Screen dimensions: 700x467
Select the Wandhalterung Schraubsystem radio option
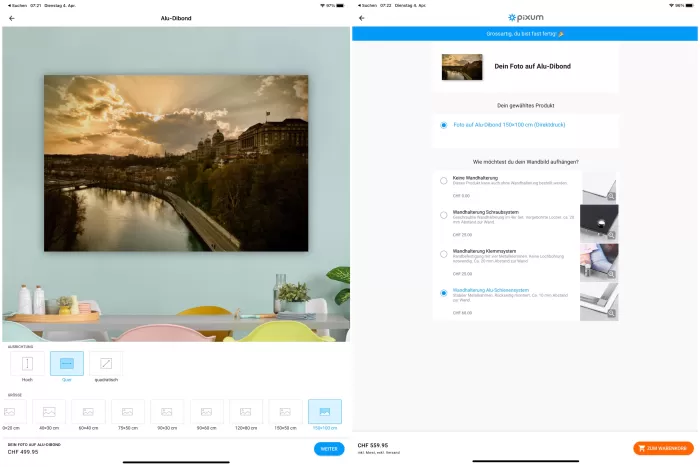tap(443, 215)
